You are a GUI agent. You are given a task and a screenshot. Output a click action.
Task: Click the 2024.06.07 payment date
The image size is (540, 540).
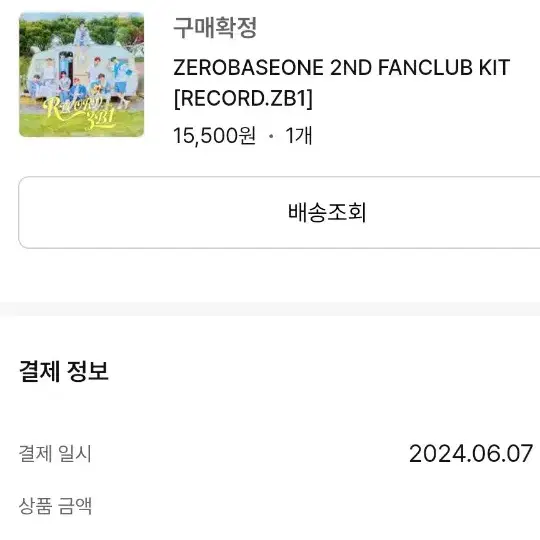pyautogui.click(x=471, y=453)
